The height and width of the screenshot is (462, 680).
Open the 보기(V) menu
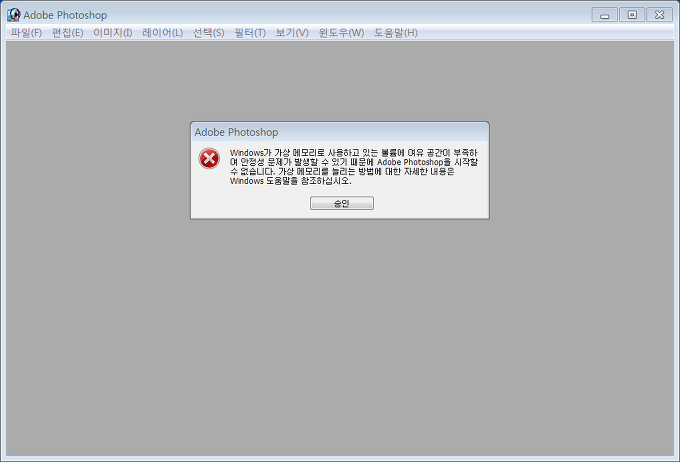pos(292,33)
